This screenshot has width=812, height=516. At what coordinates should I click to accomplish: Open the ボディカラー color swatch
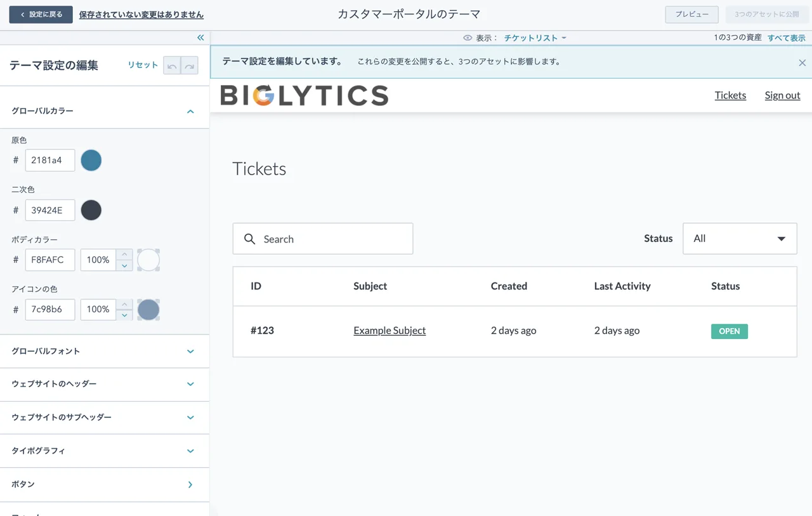[x=148, y=260]
